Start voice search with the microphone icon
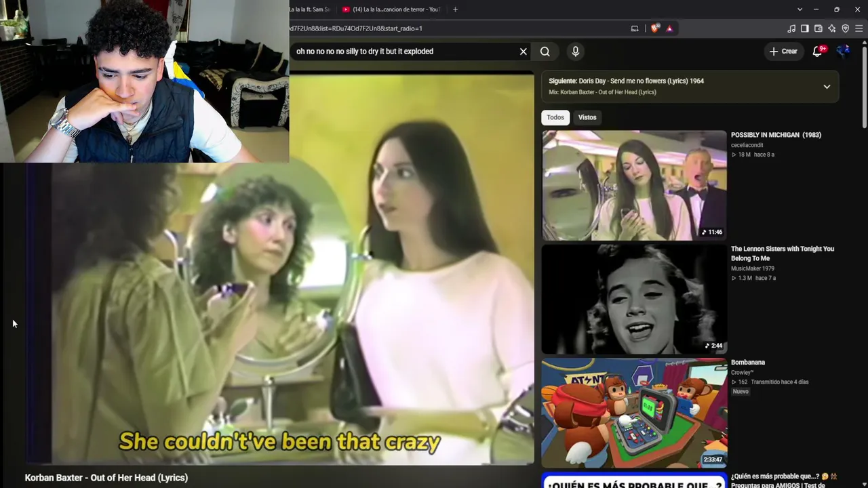 575,52
